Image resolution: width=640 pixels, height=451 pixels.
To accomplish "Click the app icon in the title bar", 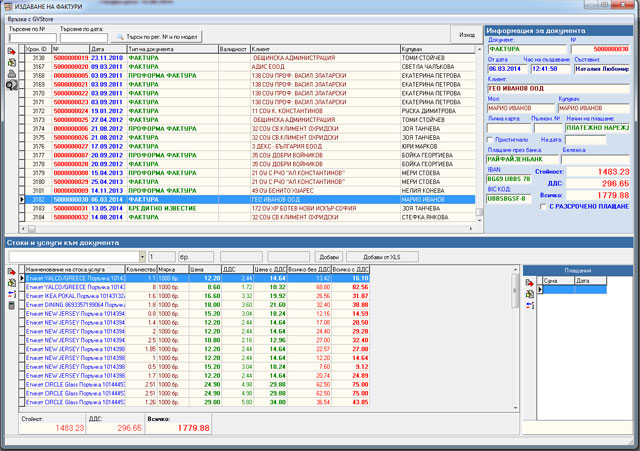I will [x=7, y=6].
